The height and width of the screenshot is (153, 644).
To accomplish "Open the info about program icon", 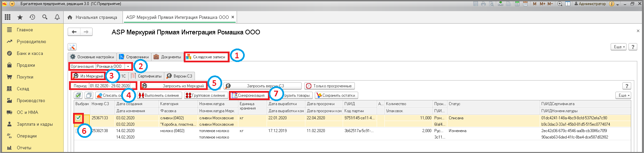I will (x=612, y=4).
